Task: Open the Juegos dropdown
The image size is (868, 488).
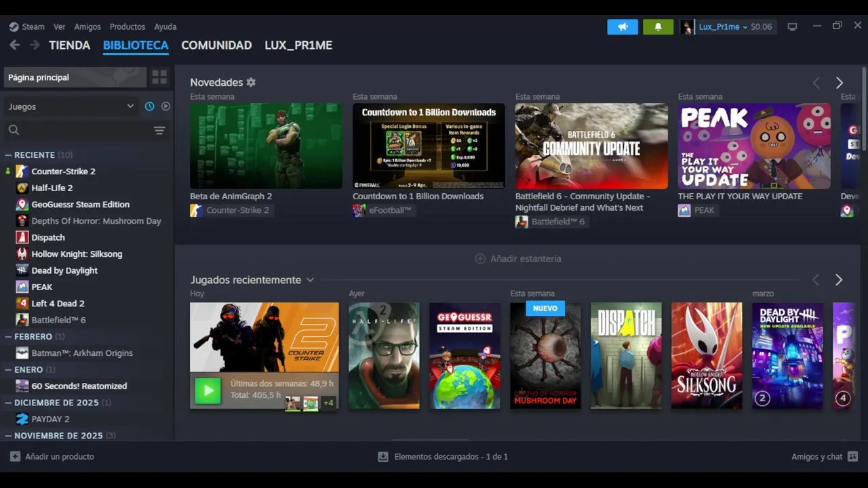Action: click(71, 106)
